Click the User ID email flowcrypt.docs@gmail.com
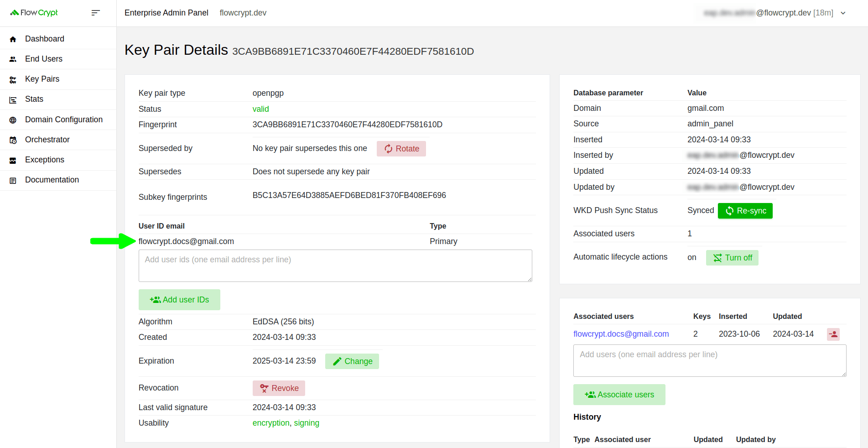The width and height of the screenshot is (868, 448). tap(186, 241)
